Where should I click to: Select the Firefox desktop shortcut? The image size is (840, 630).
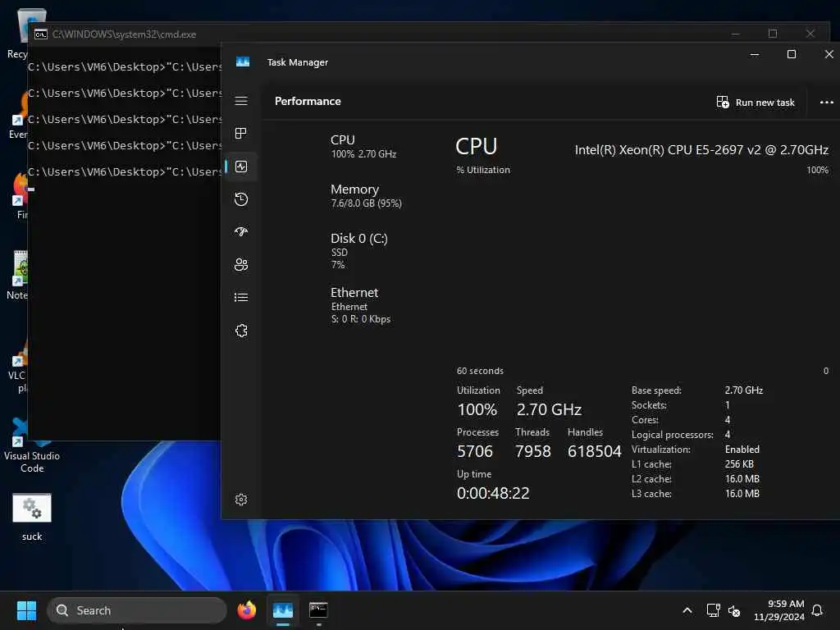tap(21, 195)
